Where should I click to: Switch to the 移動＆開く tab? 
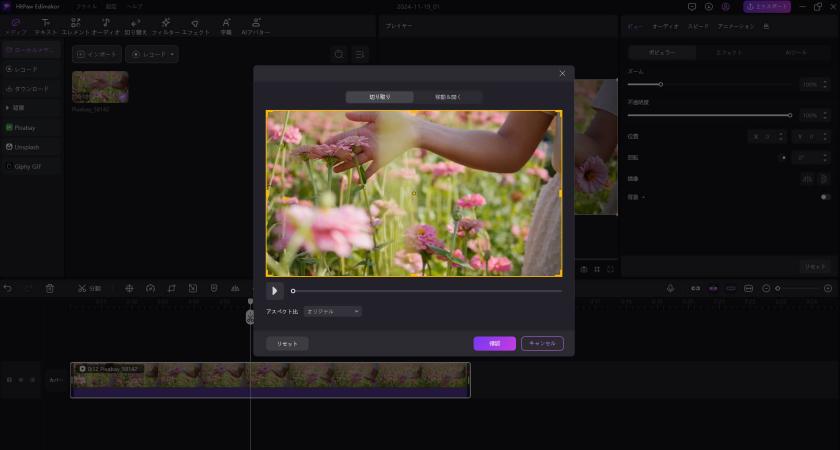tap(448, 97)
